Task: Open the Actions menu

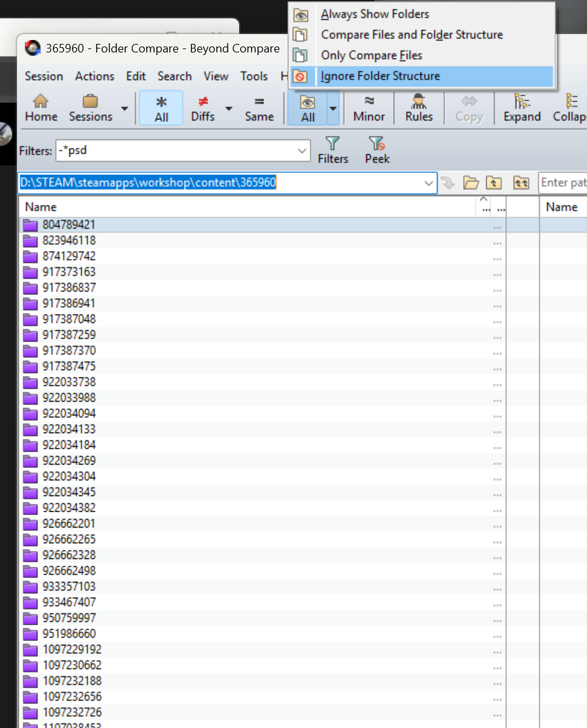Action: tap(94, 76)
